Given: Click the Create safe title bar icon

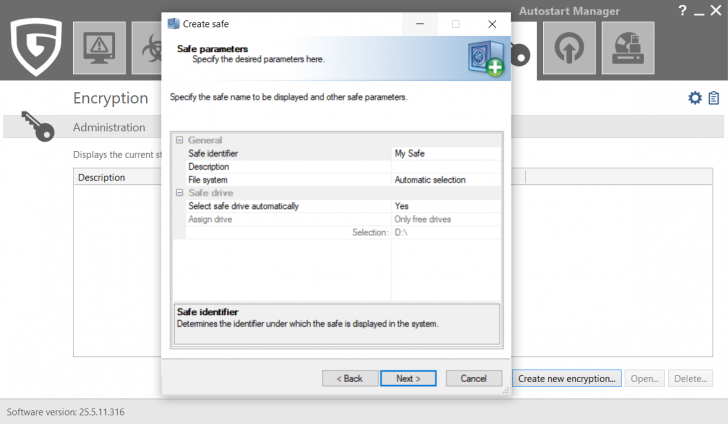Looking at the screenshot, I should tap(173, 24).
